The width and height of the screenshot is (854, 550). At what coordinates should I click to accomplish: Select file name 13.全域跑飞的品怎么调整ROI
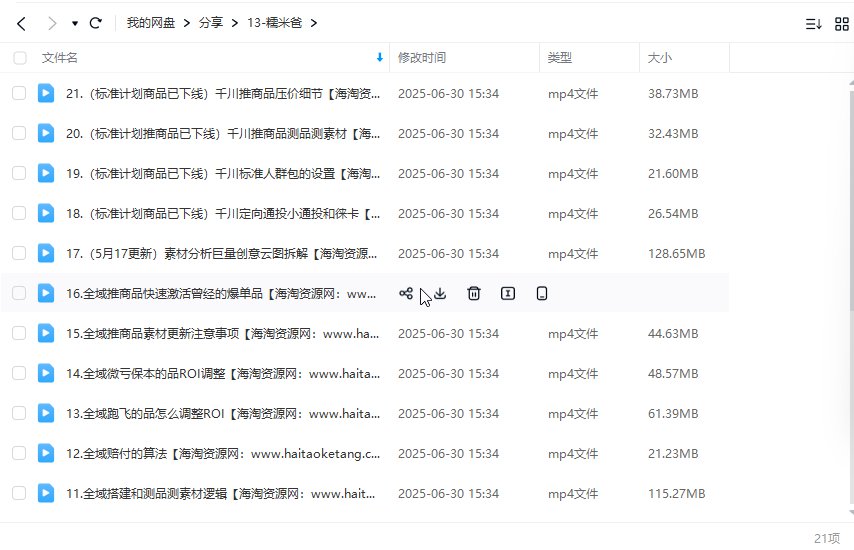(223, 413)
